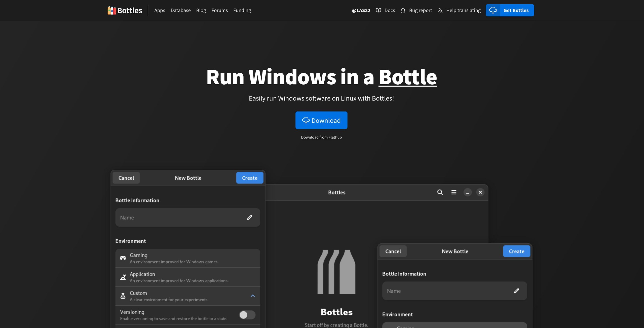Focus the Name field in left dialog
The width and height of the screenshot is (644, 328).
tap(188, 217)
